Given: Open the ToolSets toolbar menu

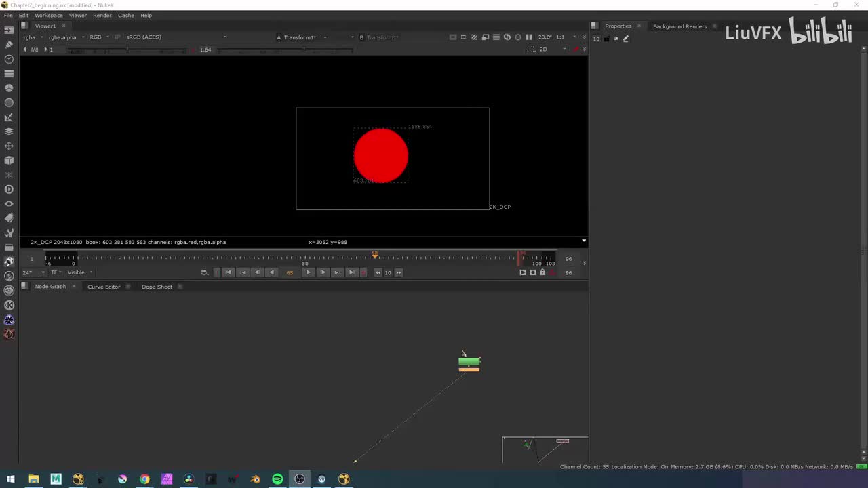Looking at the screenshot, I should [x=9, y=232].
